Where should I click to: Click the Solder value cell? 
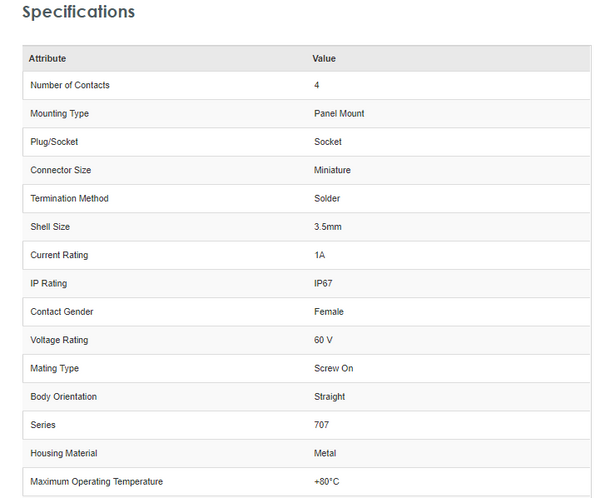pos(327,199)
